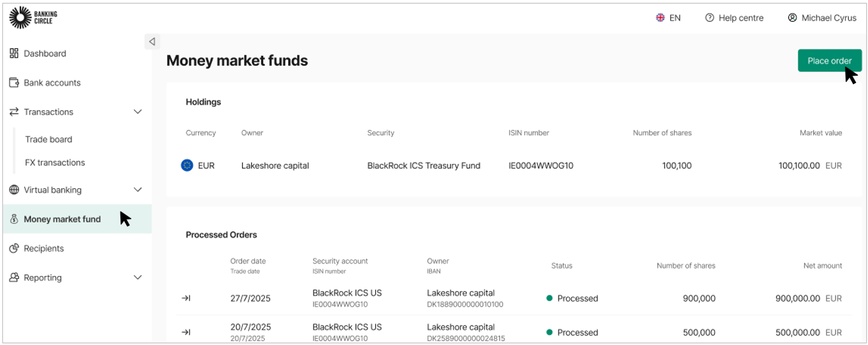Click the Virtual banking globe icon
This screenshot has height=345, width=868.
tap(15, 189)
